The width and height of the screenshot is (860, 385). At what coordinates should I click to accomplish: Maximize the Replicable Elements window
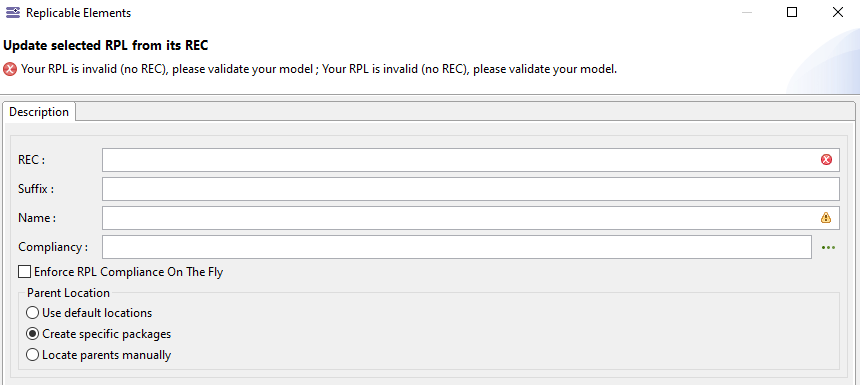[791, 12]
